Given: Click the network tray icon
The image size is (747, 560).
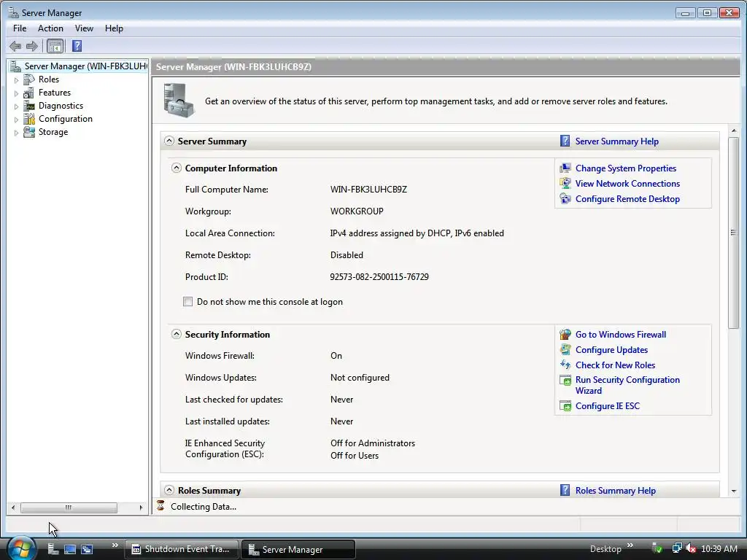Looking at the screenshot, I should pyautogui.click(x=676, y=548).
